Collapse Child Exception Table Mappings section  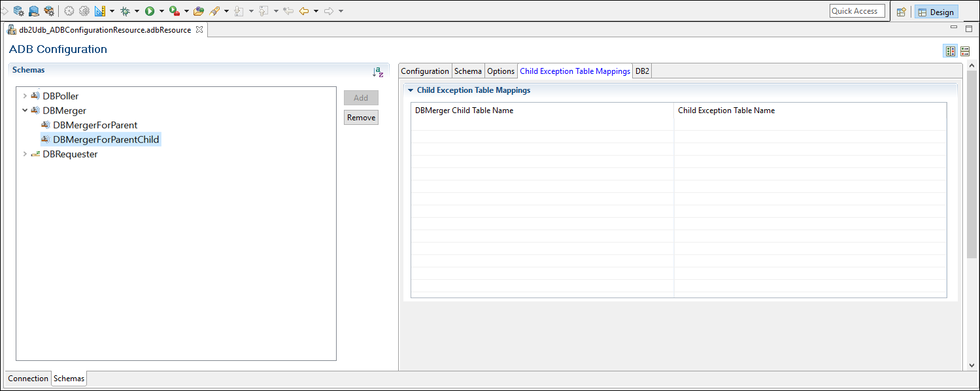coord(411,90)
